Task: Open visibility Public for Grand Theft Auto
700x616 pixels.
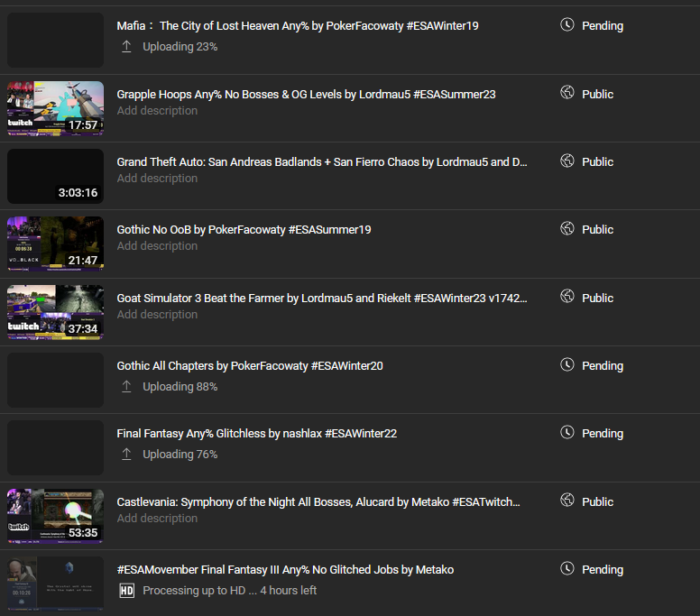Action: click(x=597, y=162)
